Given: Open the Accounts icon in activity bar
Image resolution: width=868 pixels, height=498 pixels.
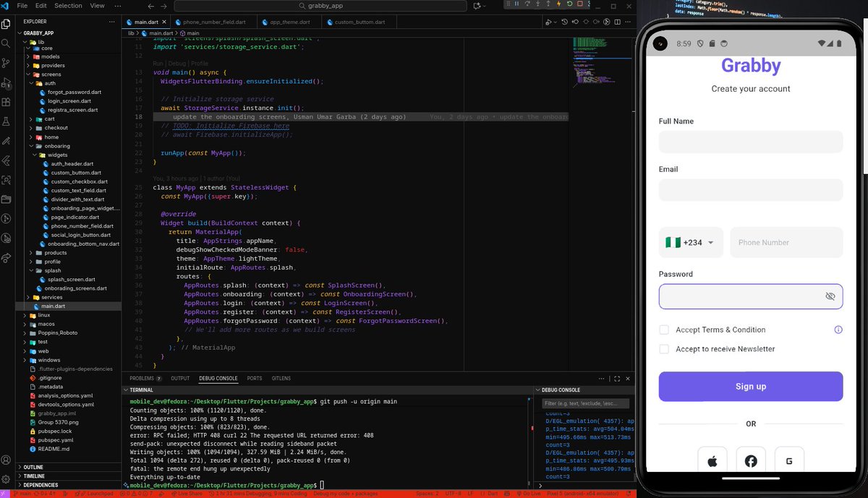Looking at the screenshot, I should coord(6,460).
